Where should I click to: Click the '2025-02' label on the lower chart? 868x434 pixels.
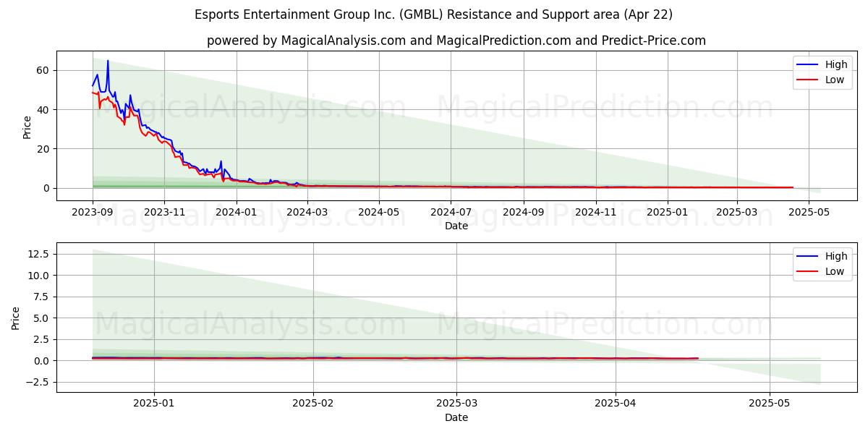(x=313, y=404)
